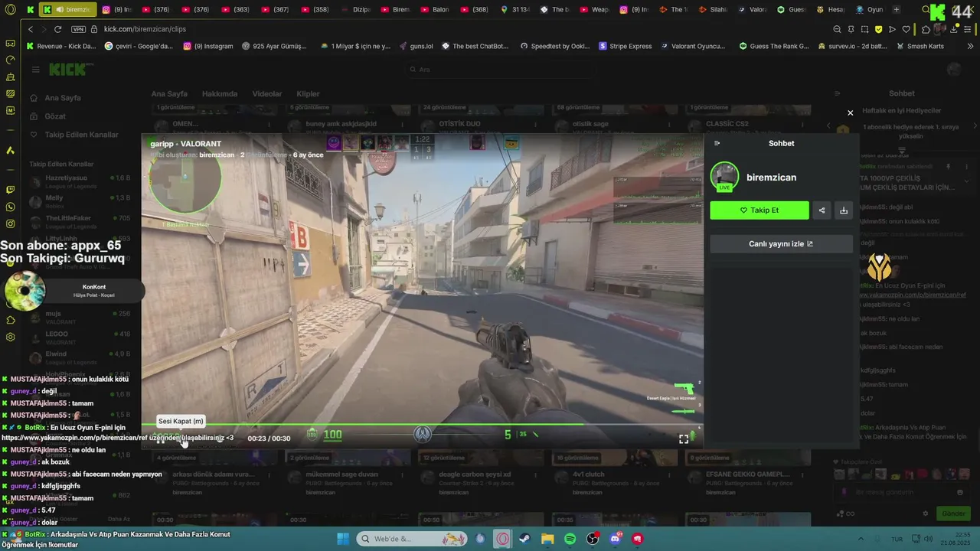980x551 pixels.
Task: Switch to the Videolar channel tab
Action: [267, 94]
